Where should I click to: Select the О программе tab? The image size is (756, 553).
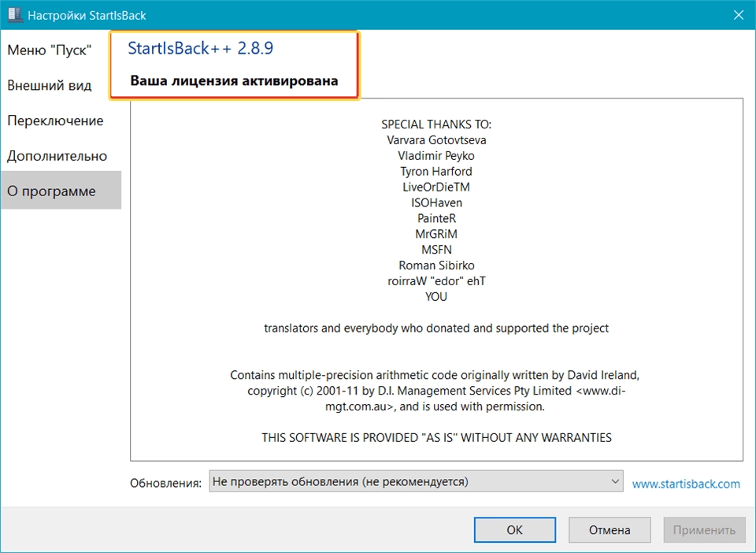[61, 191]
